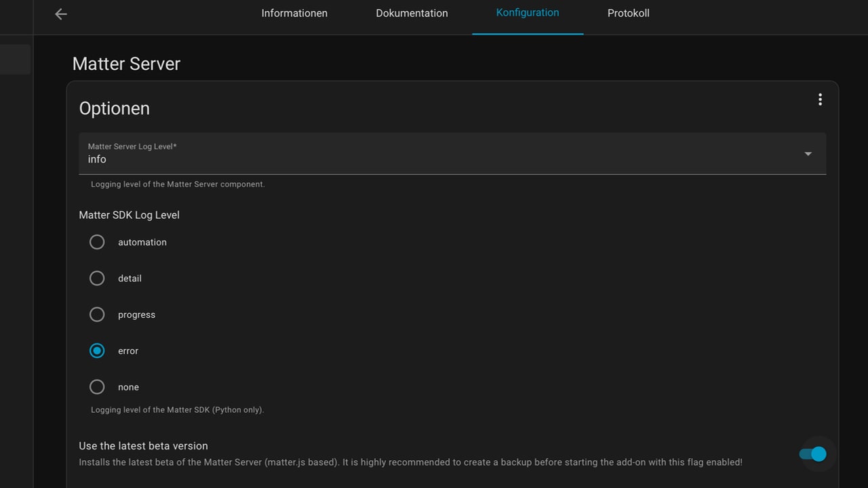Expand the Log Level dropdown arrow
The width and height of the screenshot is (868, 488).
coord(808,154)
